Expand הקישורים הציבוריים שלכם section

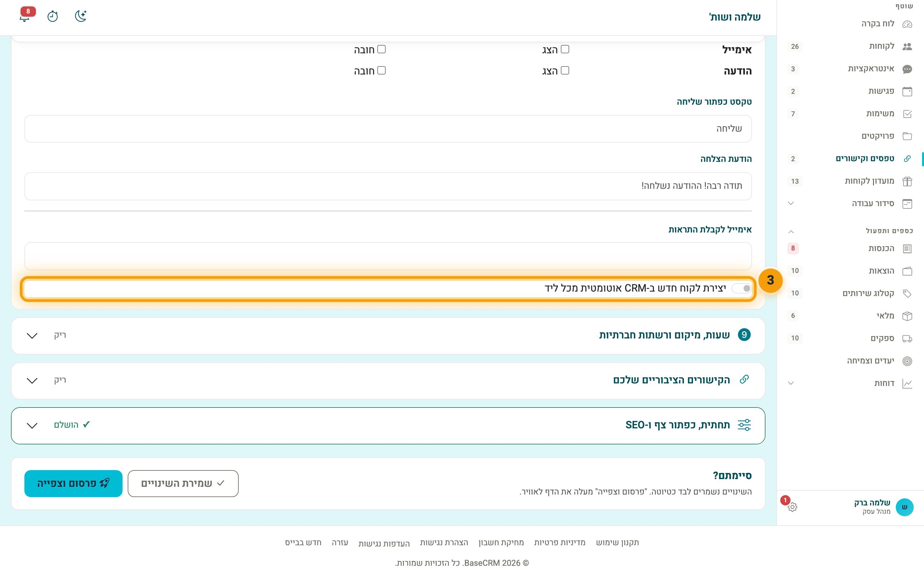coord(388,381)
